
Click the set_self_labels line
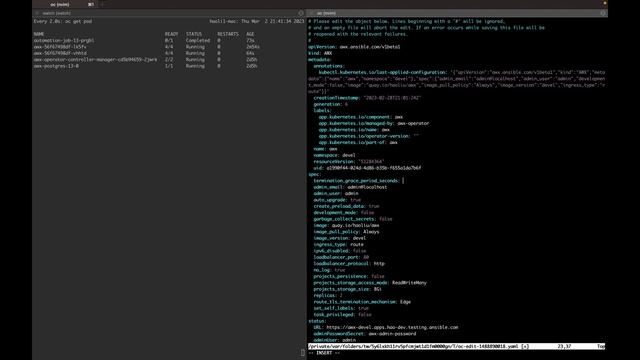tap(341, 308)
